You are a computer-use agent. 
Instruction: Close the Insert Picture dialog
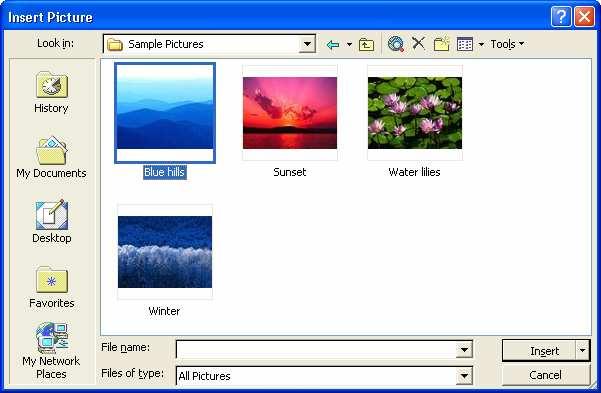[x=584, y=17]
